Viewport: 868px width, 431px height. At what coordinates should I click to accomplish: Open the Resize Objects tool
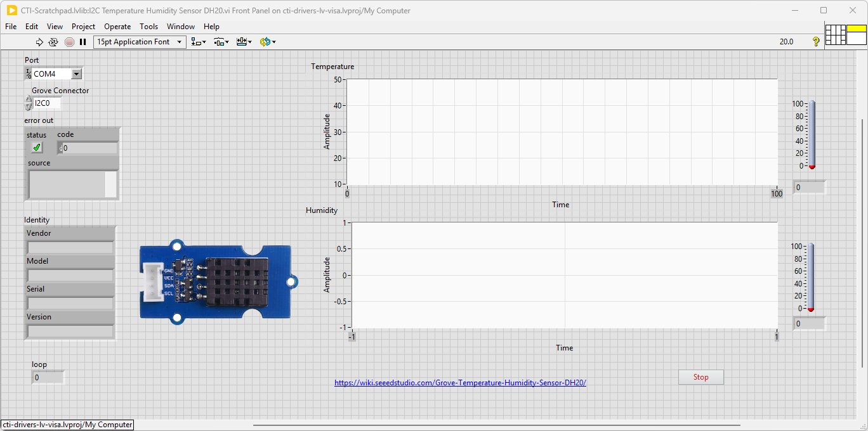(x=244, y=42)
